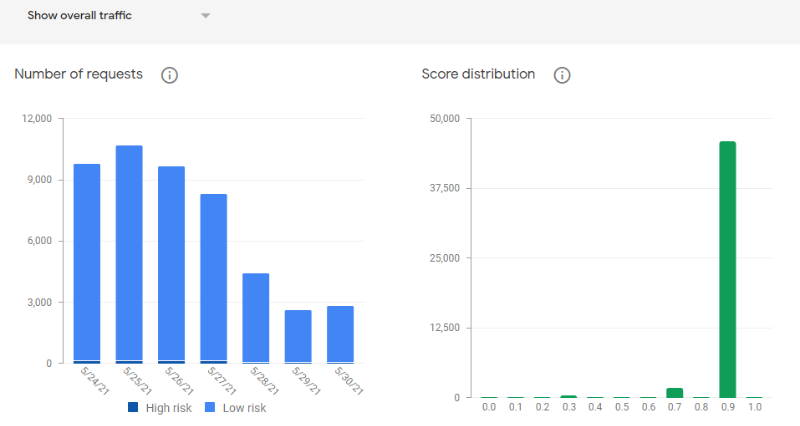Click the Score distribution heading
The image size is (800, 426).
(x=478, y=75)
